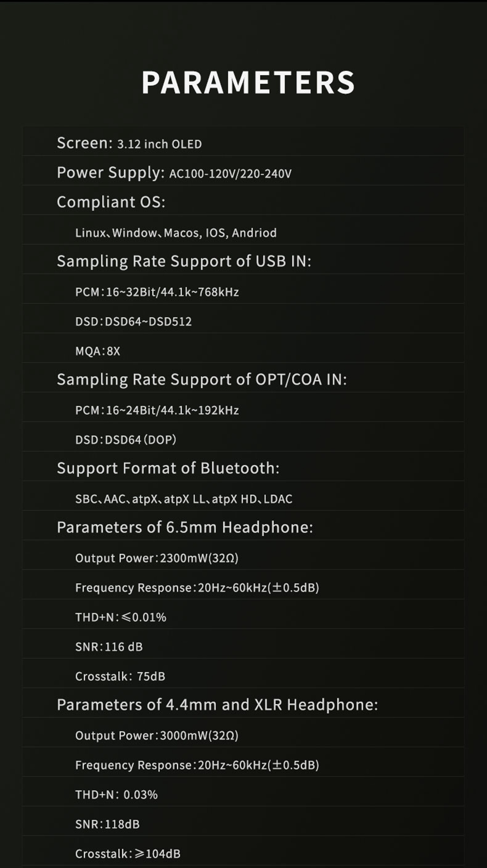487x868 pixels.
Task: Click the Screen 3.12 inch OLED row
Action: (x=129, y=144)
